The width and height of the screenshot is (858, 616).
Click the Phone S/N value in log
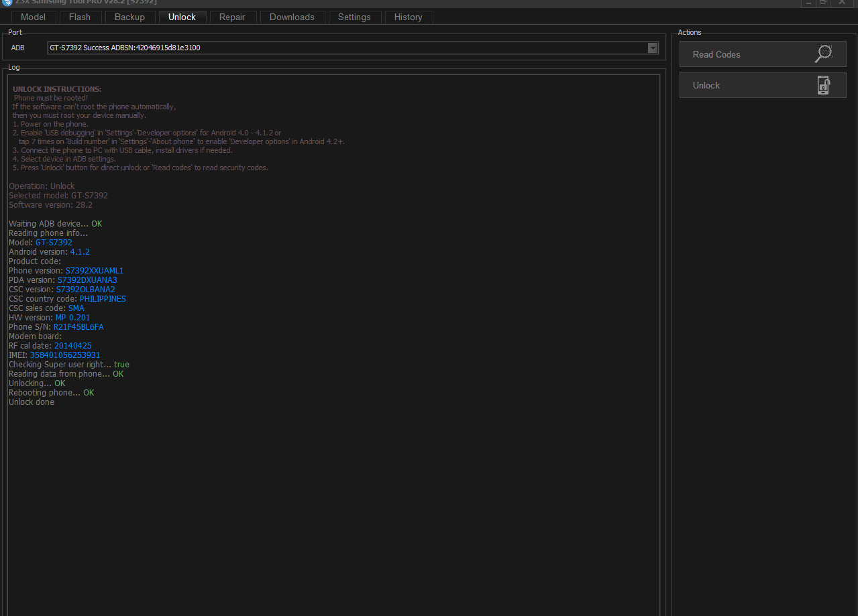point(78,327)
